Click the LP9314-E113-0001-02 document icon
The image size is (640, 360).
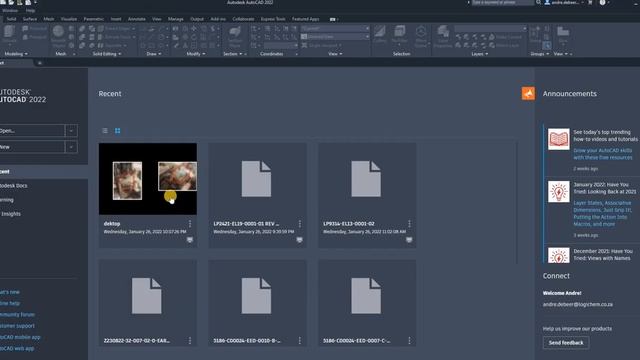pos(366,179)
